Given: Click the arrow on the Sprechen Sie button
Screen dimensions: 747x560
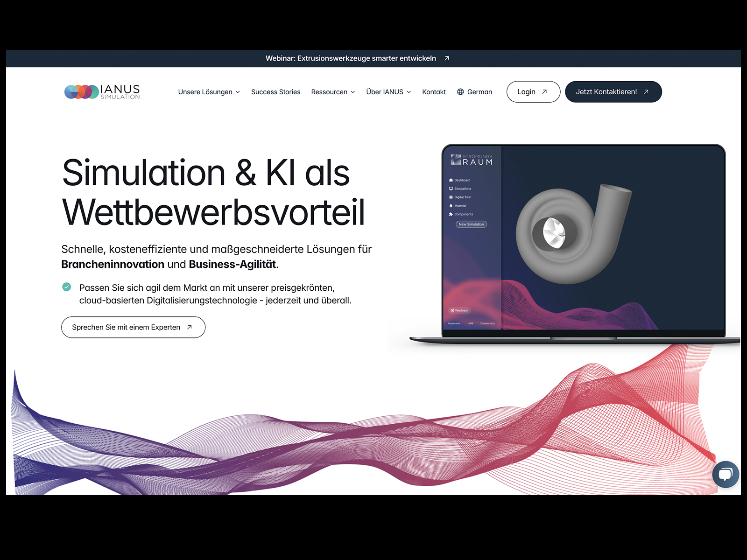Looking at the screenshot, I should [x=190, y=327].
